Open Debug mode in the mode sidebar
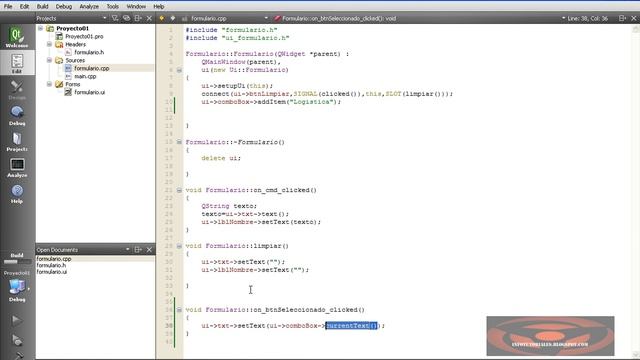This screenshot has width=640, height=360. coord(17,116)
